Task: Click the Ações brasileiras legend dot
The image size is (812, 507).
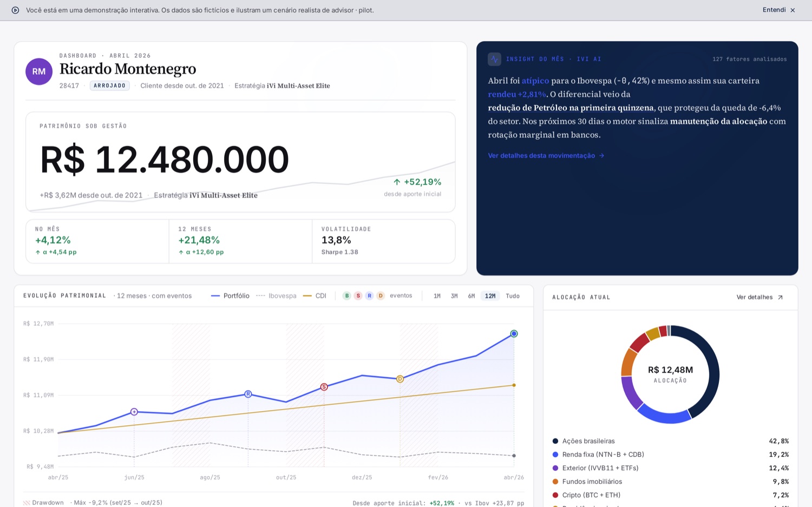Action: click(x=555, y=441)
